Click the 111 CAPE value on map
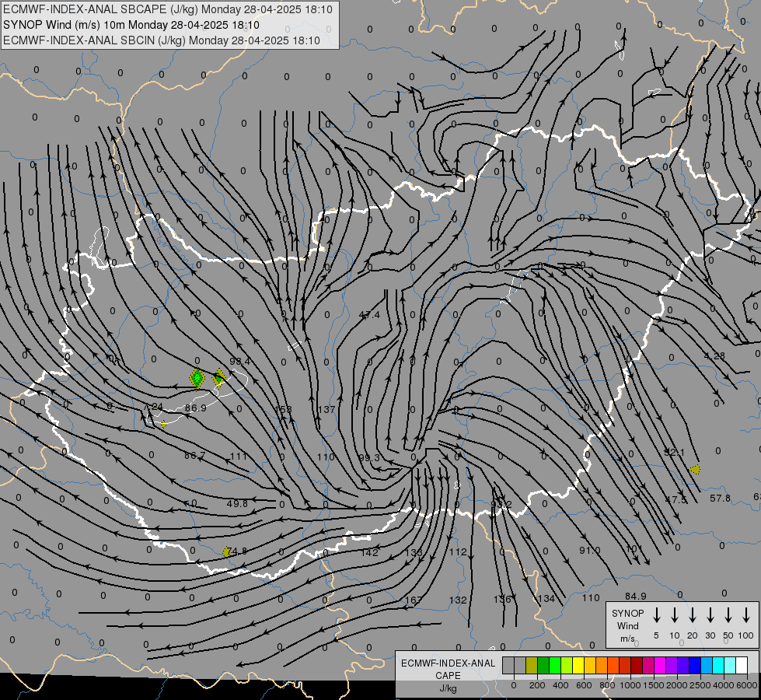 (x=239, y=456)
